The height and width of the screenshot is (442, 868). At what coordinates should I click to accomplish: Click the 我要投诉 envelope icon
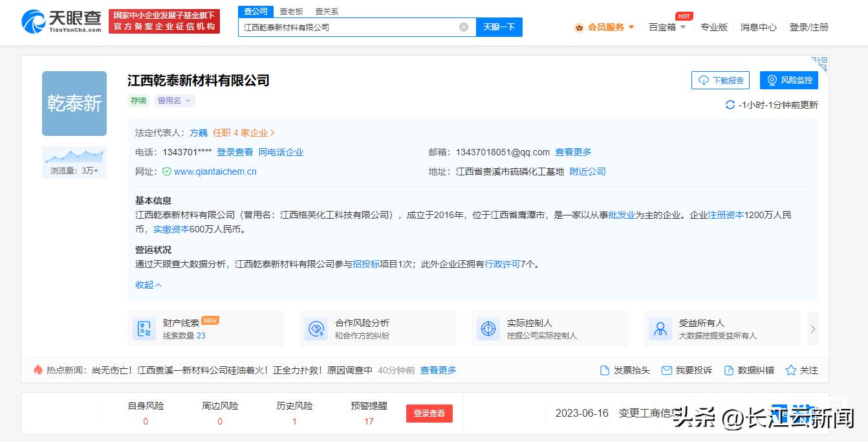tap(667, 370)
